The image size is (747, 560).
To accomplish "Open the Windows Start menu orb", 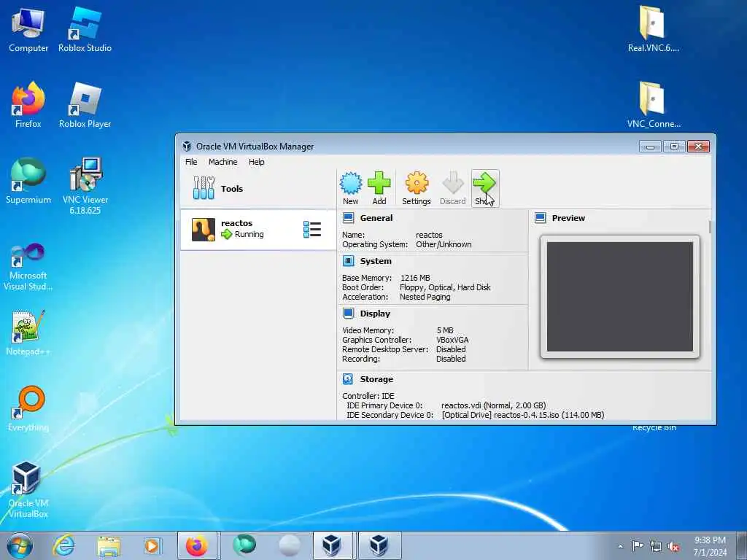I will (20, 545).
